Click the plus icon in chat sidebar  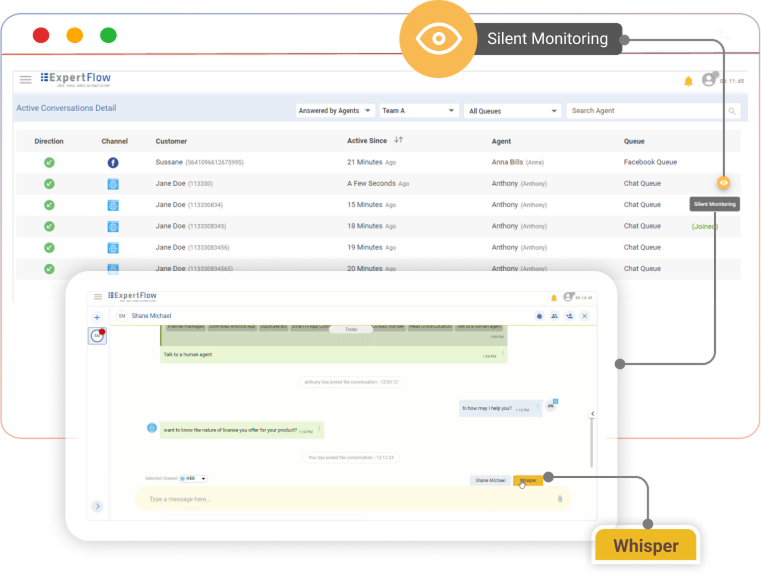pos(97,317)
